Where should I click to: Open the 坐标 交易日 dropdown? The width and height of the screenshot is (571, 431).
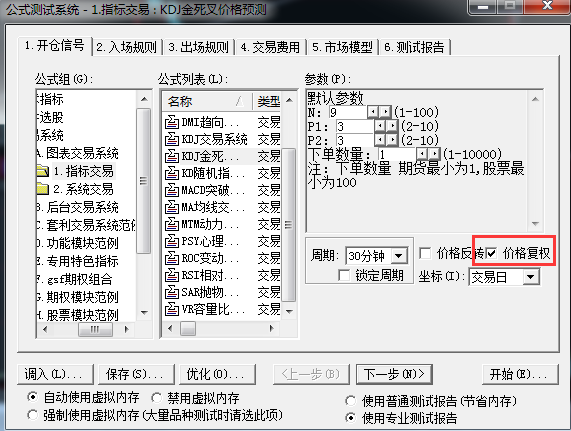point(531,277)
